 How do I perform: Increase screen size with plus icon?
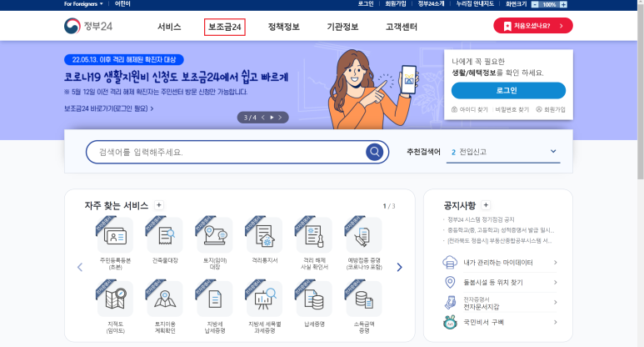[x=563, y=4]
